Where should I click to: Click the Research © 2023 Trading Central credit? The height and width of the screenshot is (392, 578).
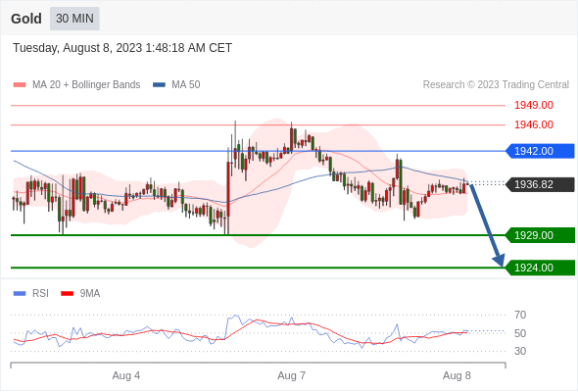click(x=496, y=85)
